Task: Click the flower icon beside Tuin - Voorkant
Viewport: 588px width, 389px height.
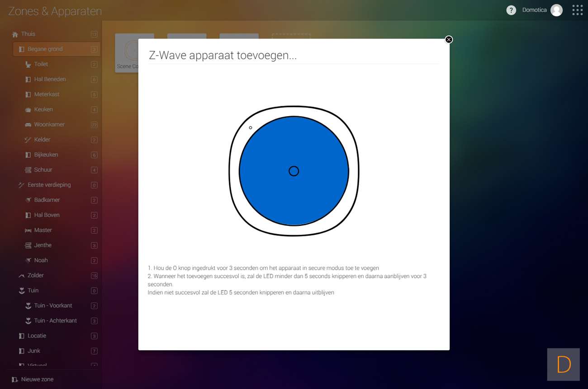Action: point(28,306)
